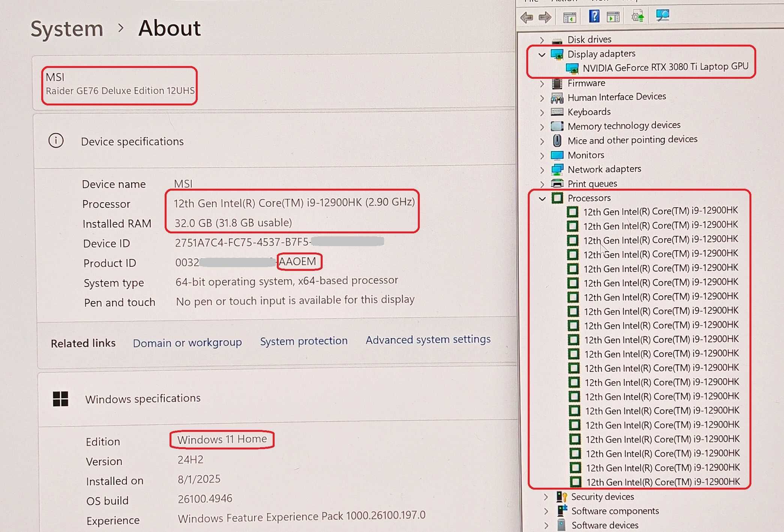Click 'Raider GE76 Deluxe Edition 12UHS' text
This screenshot has width=784, height=532.
[120, 91]
